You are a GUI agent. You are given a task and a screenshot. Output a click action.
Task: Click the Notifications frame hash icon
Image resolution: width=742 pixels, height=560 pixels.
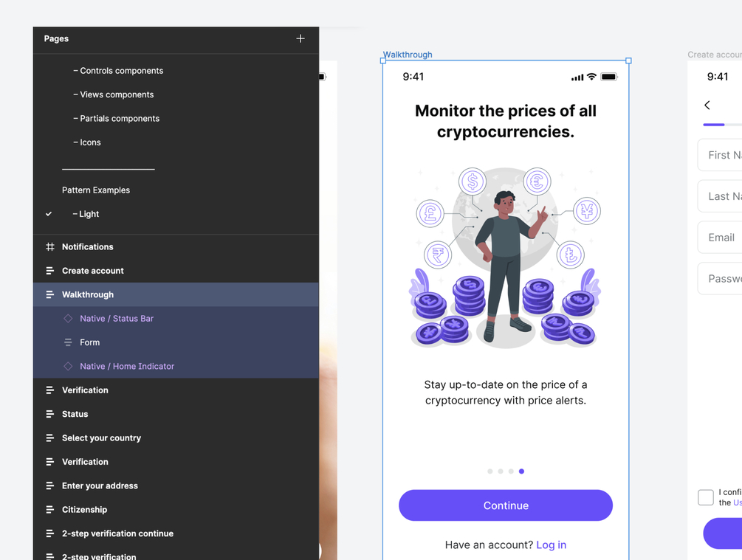tap(49, 246)
